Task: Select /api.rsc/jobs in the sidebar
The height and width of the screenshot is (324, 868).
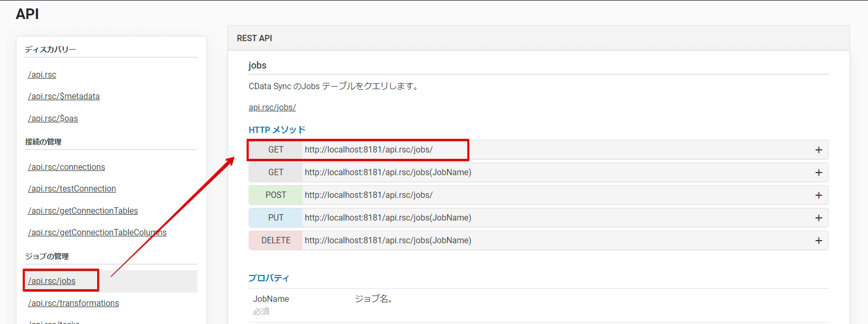Action: (52, 281)
